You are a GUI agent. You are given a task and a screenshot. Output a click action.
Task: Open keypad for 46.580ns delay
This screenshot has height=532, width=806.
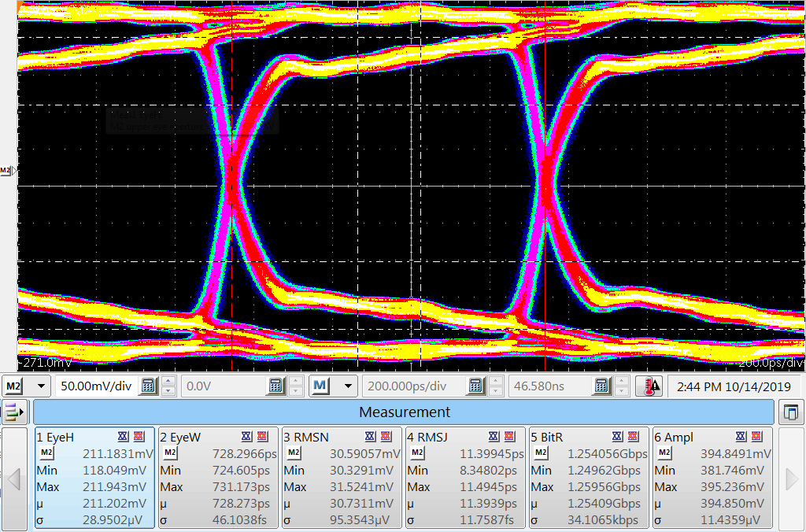coord(601,386)
